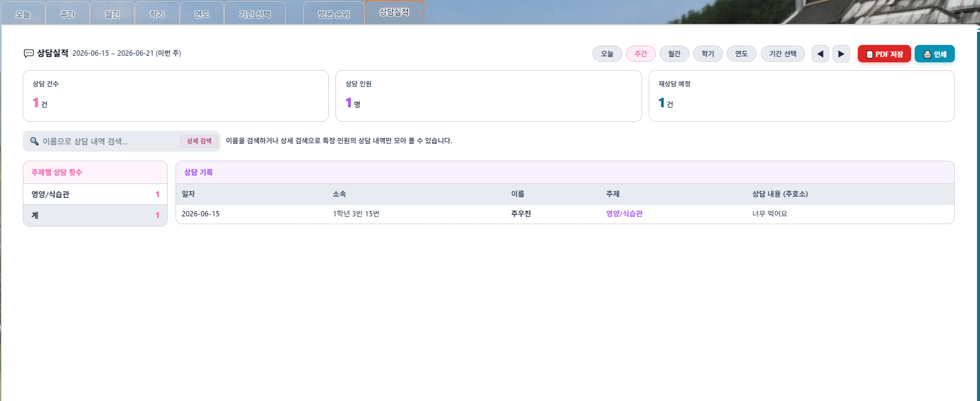Go to next week arrow
The image size is (980, 401).
841,54
